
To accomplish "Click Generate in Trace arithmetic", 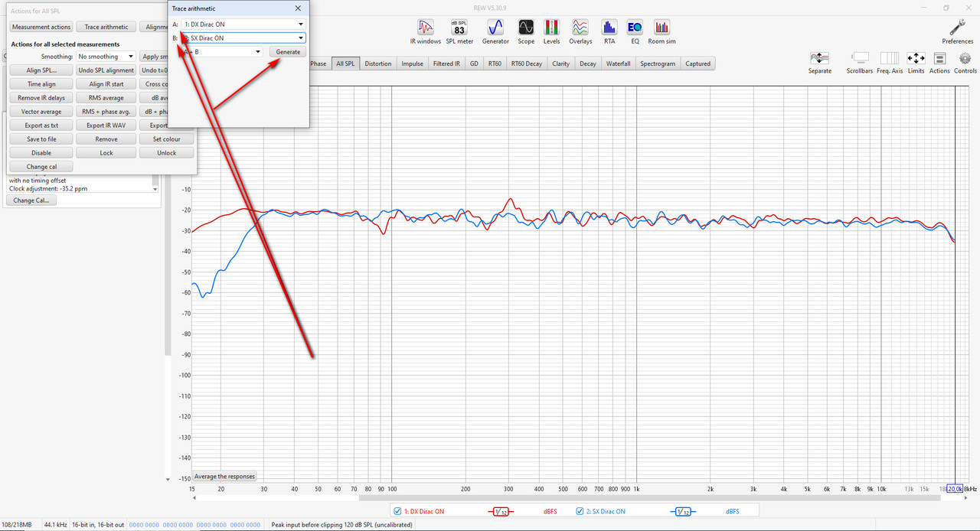I will coord(289,51).
